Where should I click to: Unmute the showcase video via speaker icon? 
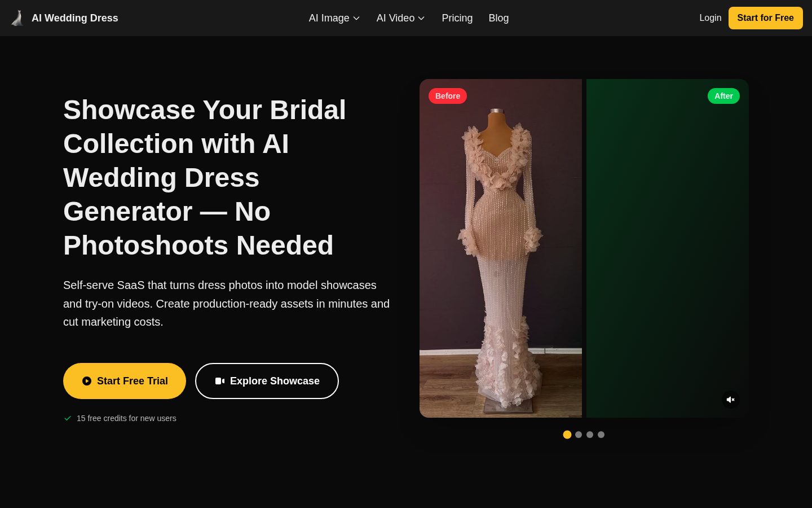coord(731,400)
